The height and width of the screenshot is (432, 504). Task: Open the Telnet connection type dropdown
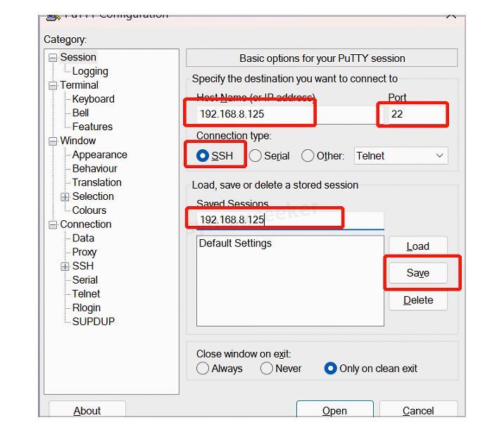coord(401,155)
